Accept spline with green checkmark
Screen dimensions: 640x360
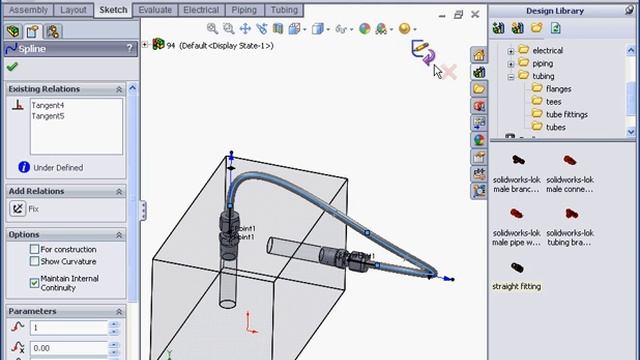click(12, 67)
